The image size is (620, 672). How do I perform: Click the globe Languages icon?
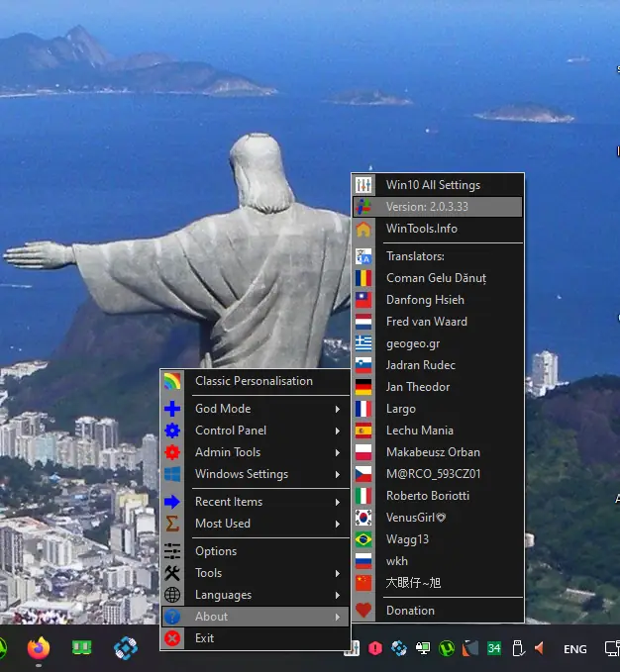[172, 595]
